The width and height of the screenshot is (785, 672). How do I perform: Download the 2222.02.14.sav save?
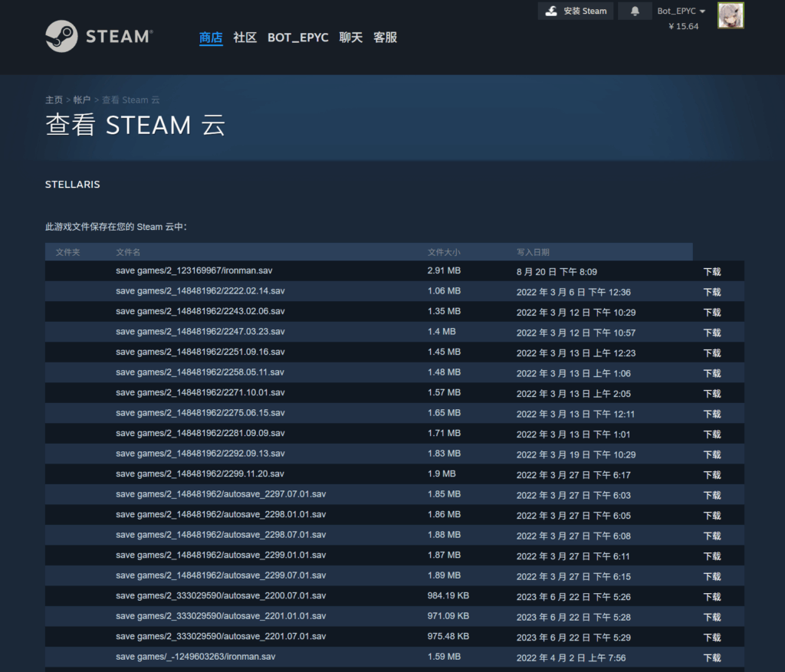click(712, 292)
